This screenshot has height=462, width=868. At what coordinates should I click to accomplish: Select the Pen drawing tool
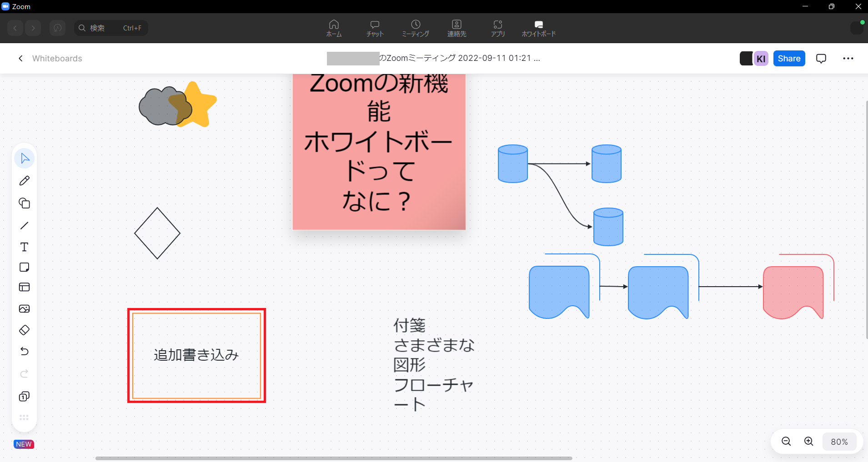(25, 181)
